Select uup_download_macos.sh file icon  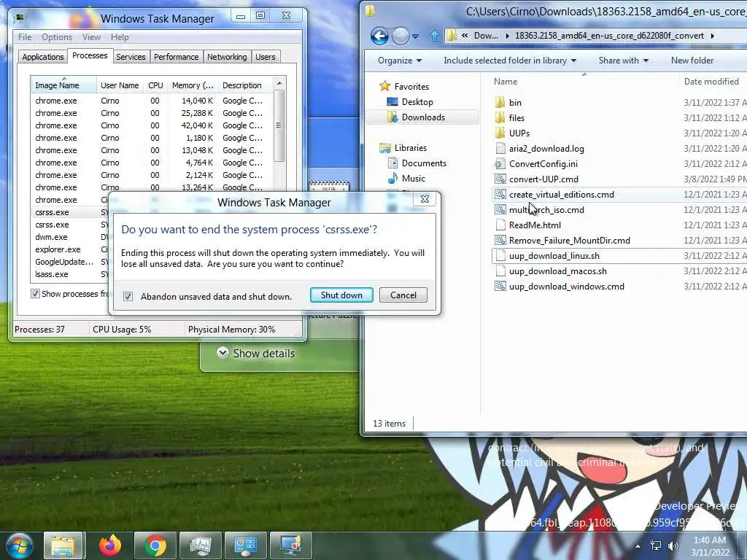(x=500, y=271)
